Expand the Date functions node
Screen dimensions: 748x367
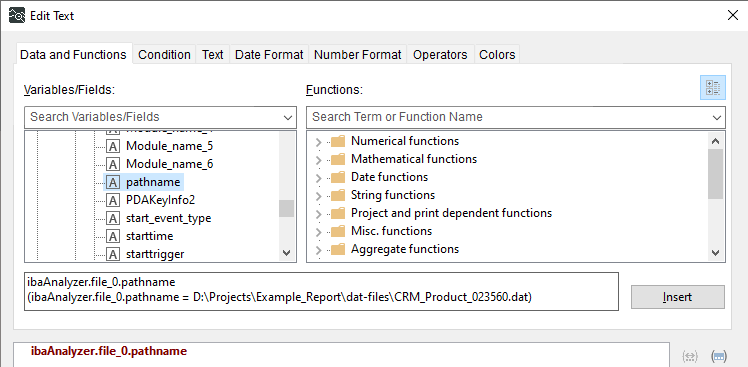pyautogui.click(x=319, y=178)
